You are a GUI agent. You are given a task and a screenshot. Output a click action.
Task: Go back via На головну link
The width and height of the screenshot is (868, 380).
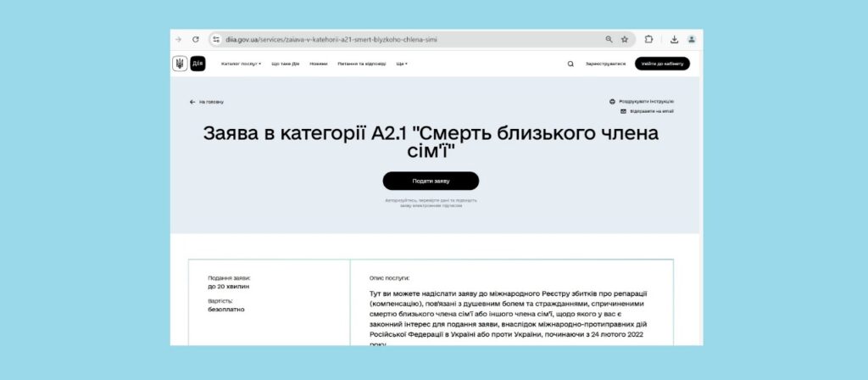[x=211, y=102]
